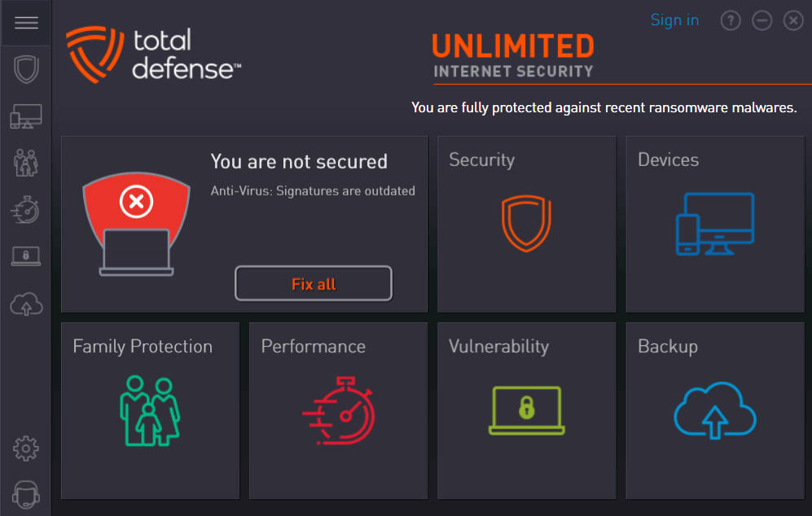Image resolution: width=812 pixels, height=516 pixels.
Task: Open the help question mark icon
Action: point(731,20)
